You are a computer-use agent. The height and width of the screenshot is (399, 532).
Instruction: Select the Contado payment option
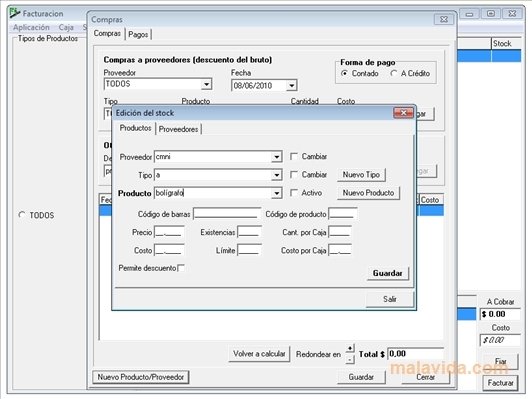click(345, 73)
